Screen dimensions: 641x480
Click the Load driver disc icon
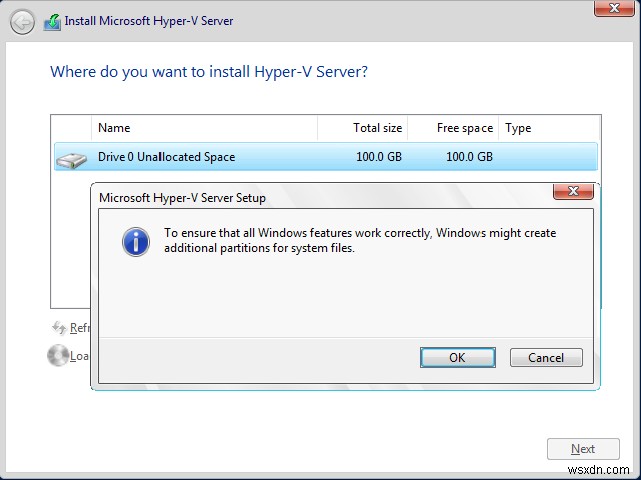58,355
